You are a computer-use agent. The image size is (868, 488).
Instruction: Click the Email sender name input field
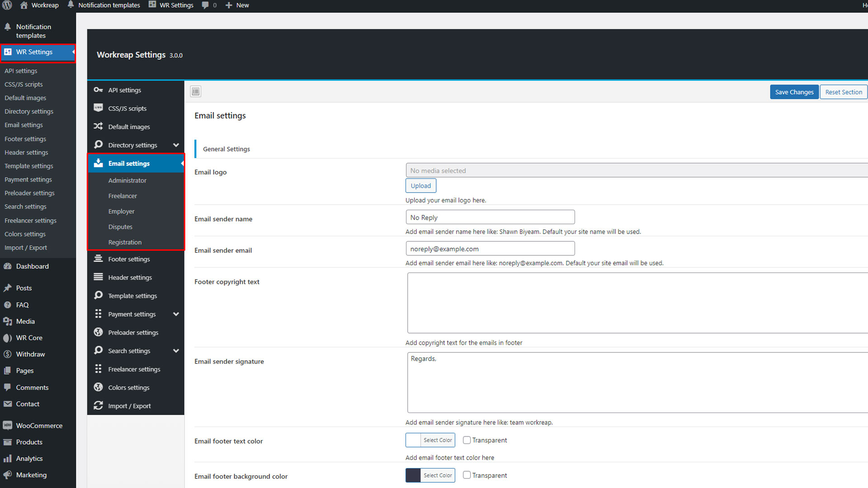(x=490, y=217)
